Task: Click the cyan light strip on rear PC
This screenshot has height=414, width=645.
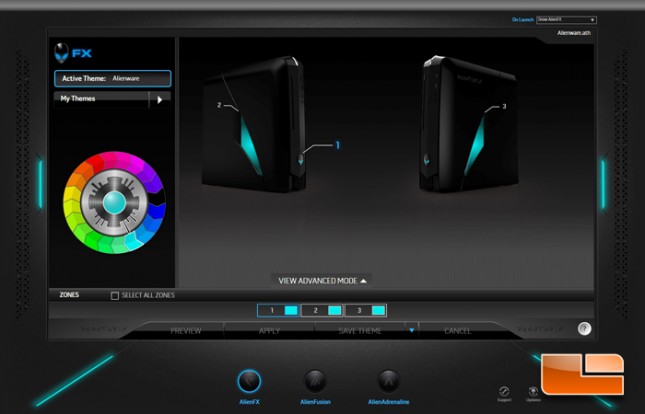Action: (x=475, y=145)
